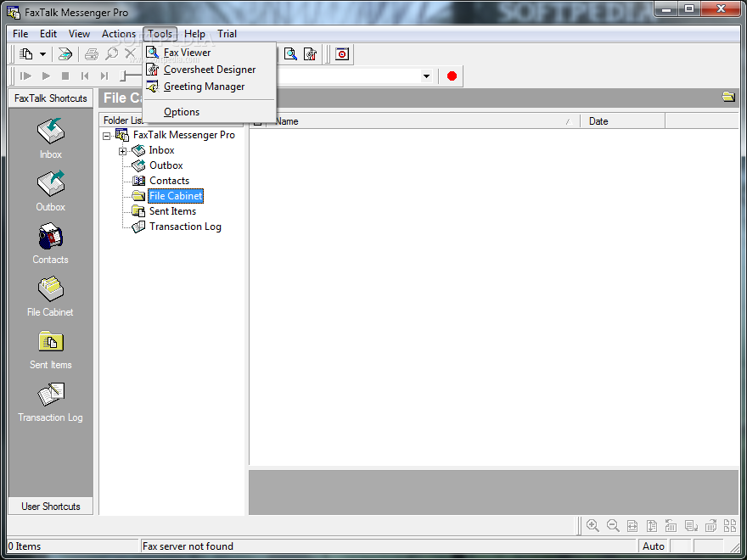The height and width of the screenshot is (560, 747).
Task: Open the audio toolbar combo box dropdown arrow
Action: 426,76
